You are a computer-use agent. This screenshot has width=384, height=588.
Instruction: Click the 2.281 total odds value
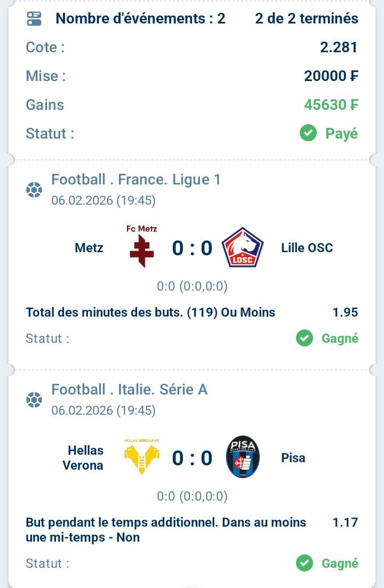point(339,47)
